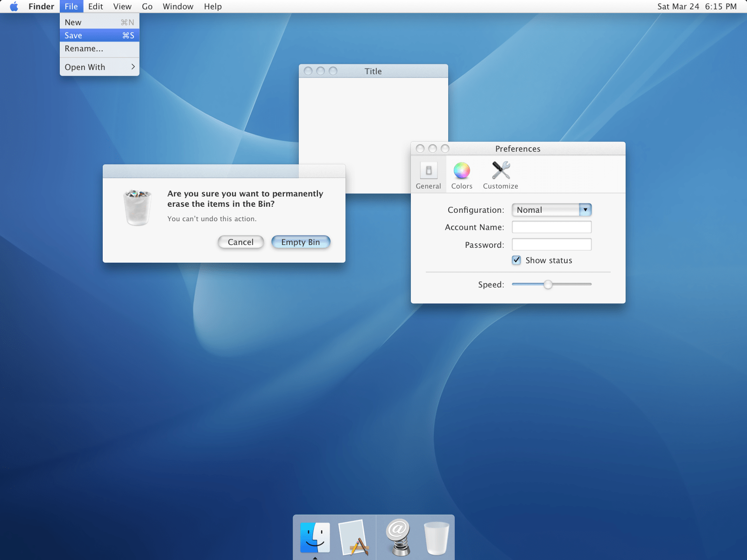
Task: Open the Window menu
Action: pos(178,7)
